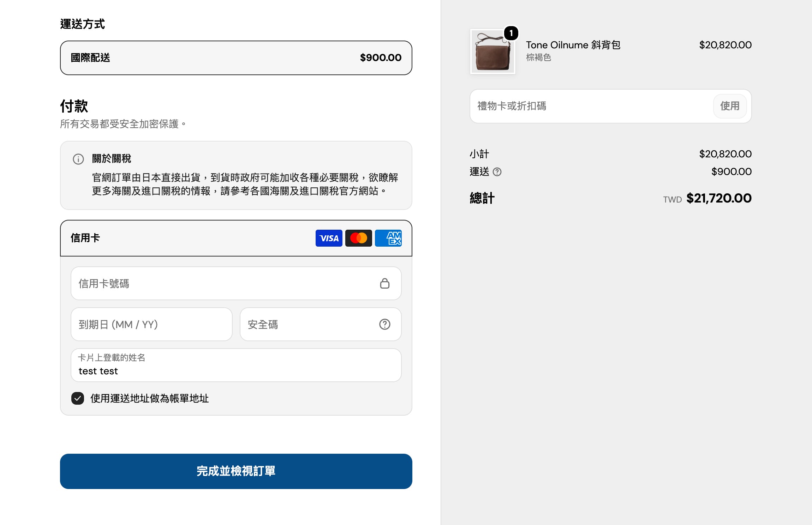812x525 pixels.
Task: Click the cardholder name field with test test
Action: tap(236, 365)
